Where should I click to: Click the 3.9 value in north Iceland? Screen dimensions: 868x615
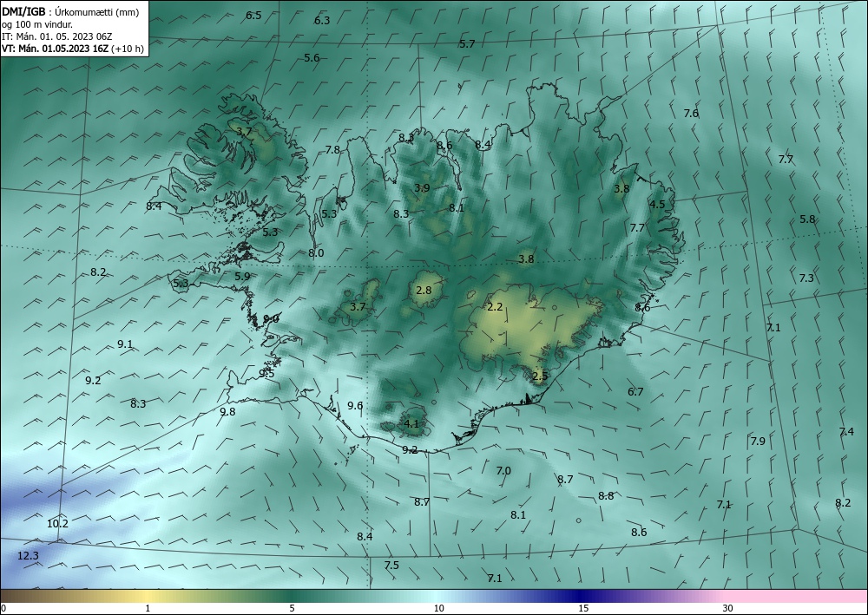[x=423, y=188]
